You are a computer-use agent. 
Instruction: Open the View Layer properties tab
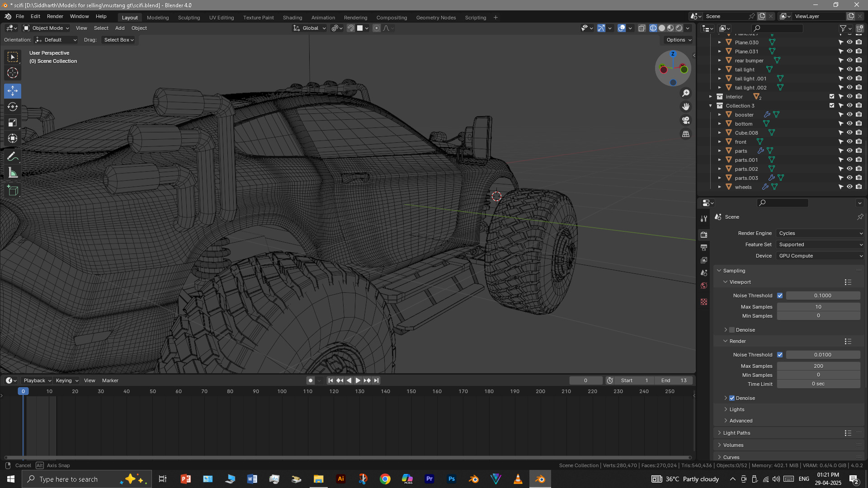tap(704, 260)
